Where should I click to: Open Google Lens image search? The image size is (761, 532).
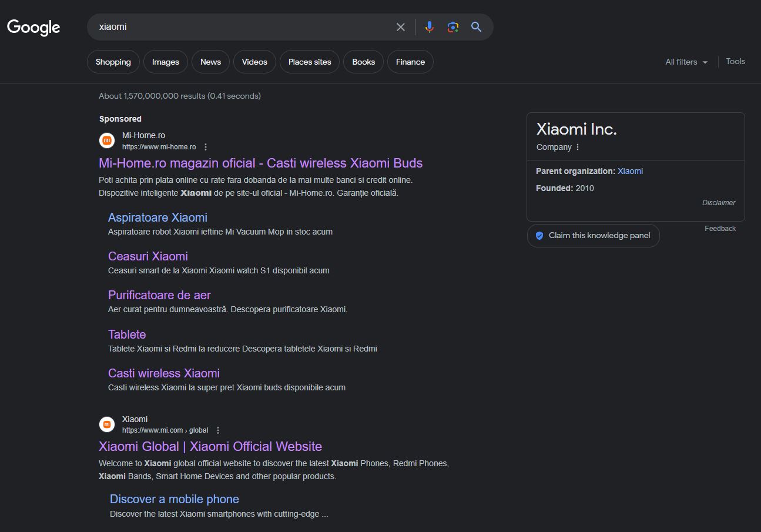coord(452,27)
